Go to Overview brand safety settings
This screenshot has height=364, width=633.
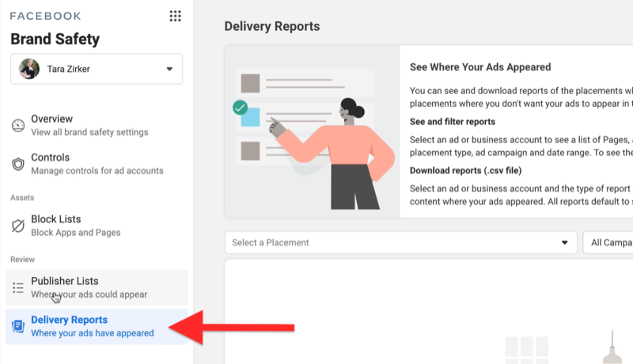pyautogui.click(x=97, y=126)
